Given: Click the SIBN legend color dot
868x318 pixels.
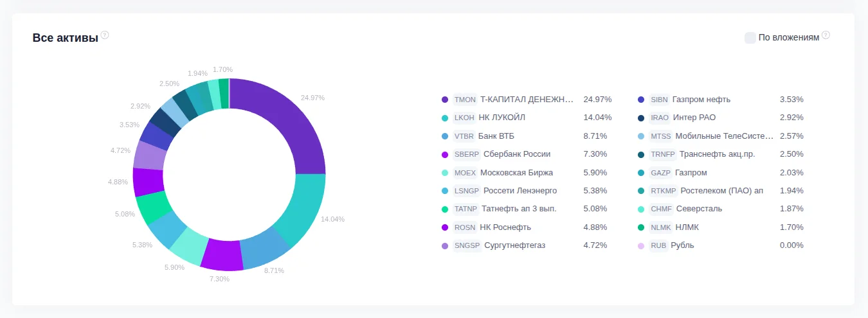Looking at the screenshot, I should (x=641, y=100).
